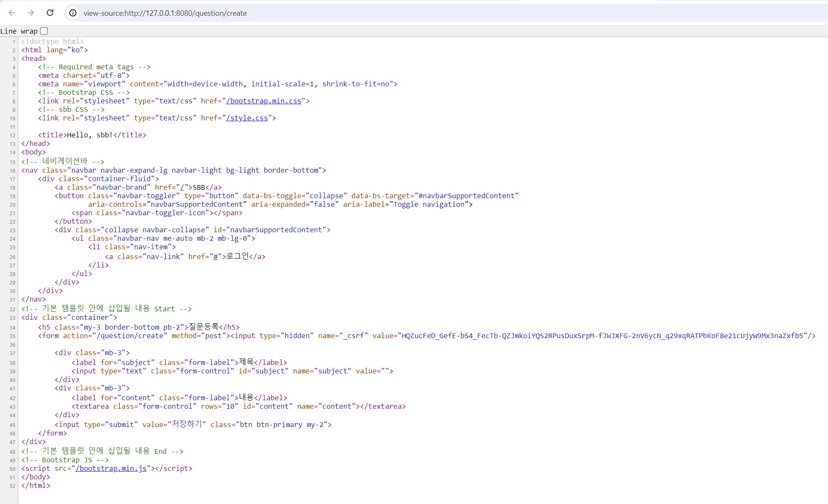Click the '_csrf' hidden input name

click(x=353, y=336)
